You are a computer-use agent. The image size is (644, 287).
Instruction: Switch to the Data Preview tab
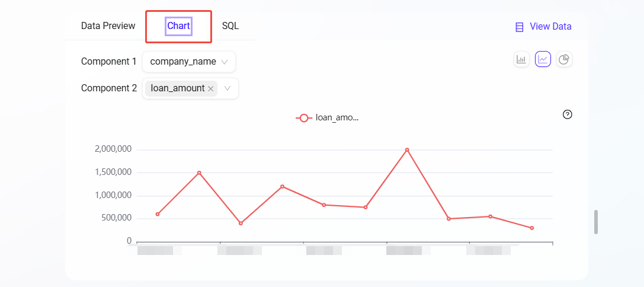click(108, 26)
